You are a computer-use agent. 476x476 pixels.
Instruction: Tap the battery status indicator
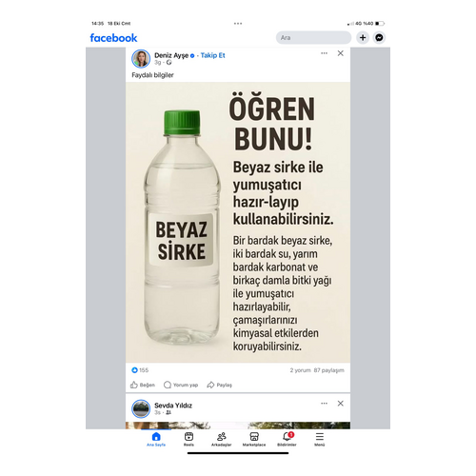click(x=380, y=24)
